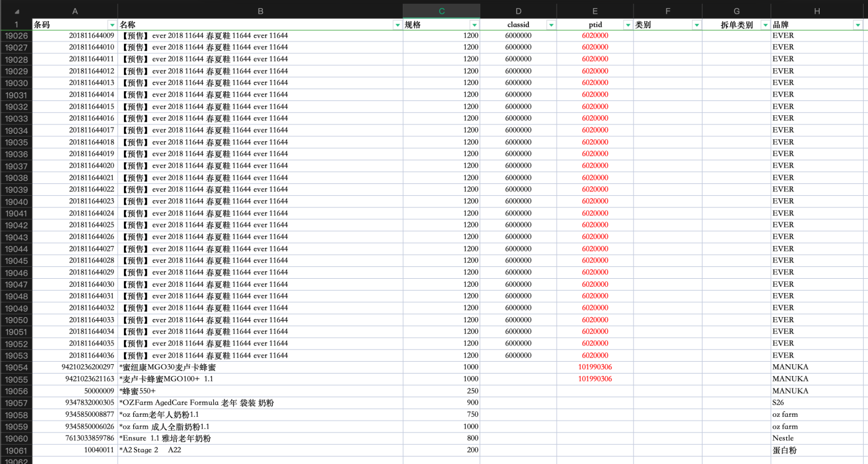Screen dimensions: 868x464
Task: Select row 19054 header
Action: pos(16,367)
